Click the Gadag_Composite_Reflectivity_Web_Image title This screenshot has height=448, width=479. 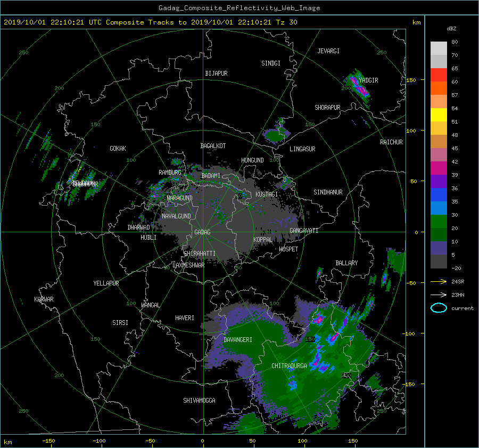tap(239, 8)
